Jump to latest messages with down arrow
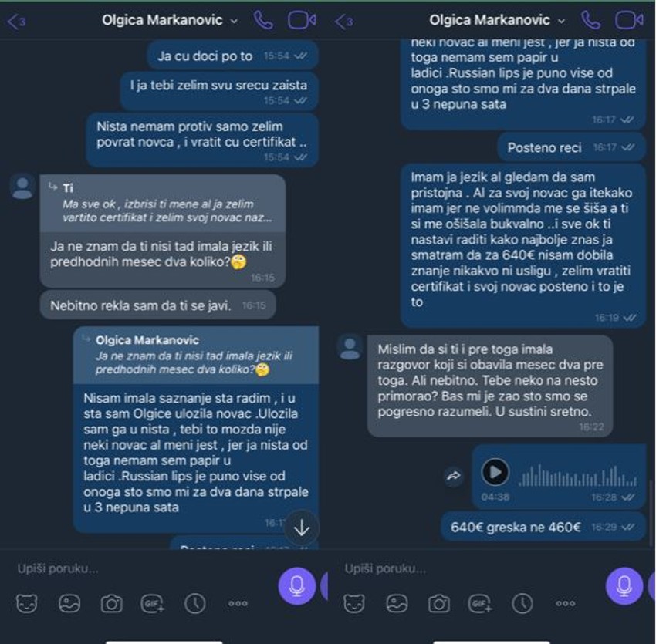Image resolution: width=656 pixels, height=644 pixels. pos(302,528)
